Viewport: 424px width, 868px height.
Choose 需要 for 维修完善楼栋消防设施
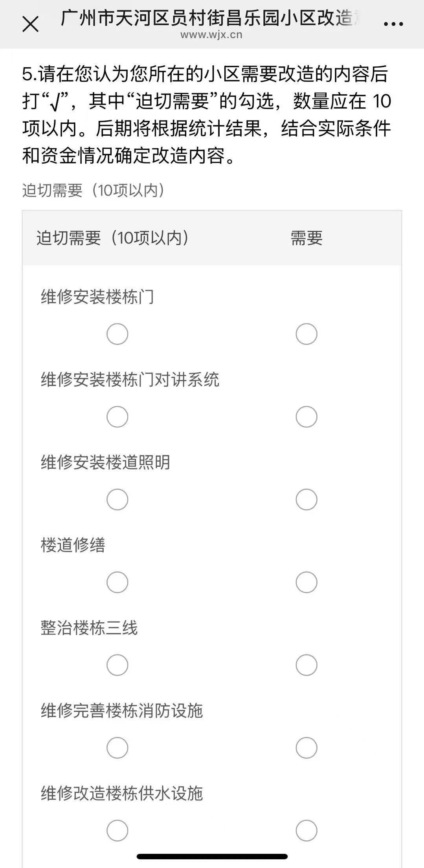pyautogui.click(x=307, y=748)
